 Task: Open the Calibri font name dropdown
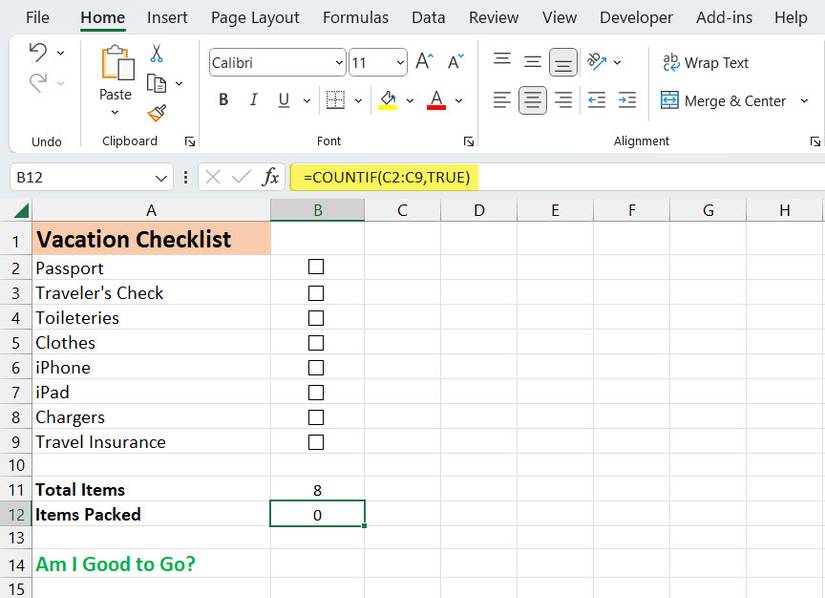click(339, 63)
